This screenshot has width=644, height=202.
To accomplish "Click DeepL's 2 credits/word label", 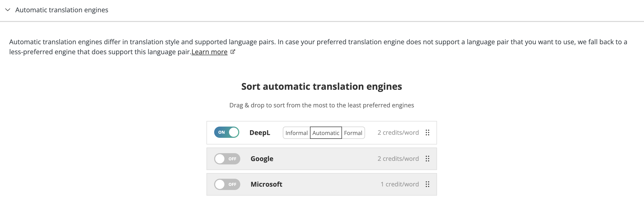I will click(398, 132).
